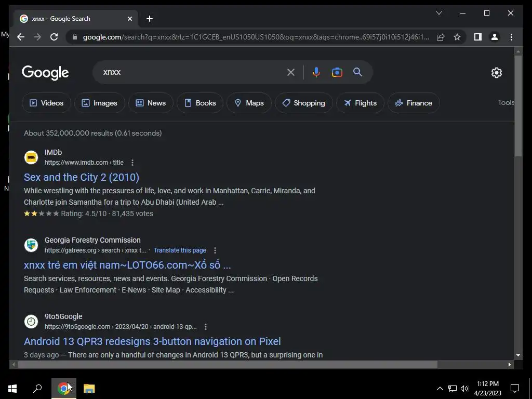Click the vertical scrollbar down arrow

coord(518,355)
